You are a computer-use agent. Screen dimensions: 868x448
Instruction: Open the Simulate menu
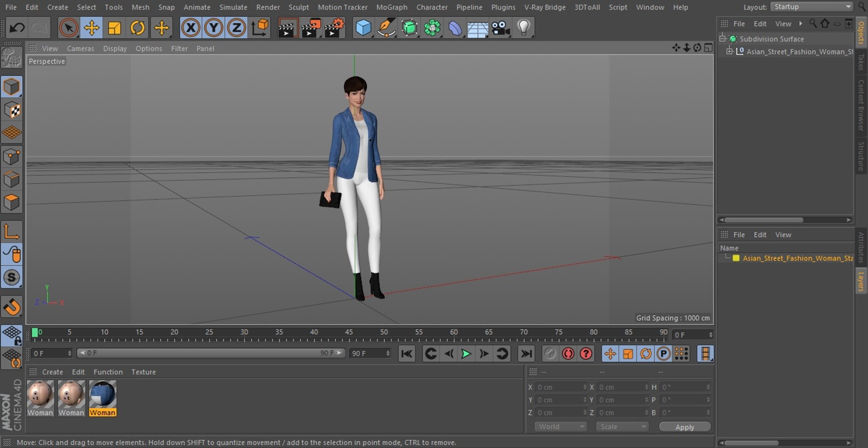pyautogui.click(x=233, y=7)
